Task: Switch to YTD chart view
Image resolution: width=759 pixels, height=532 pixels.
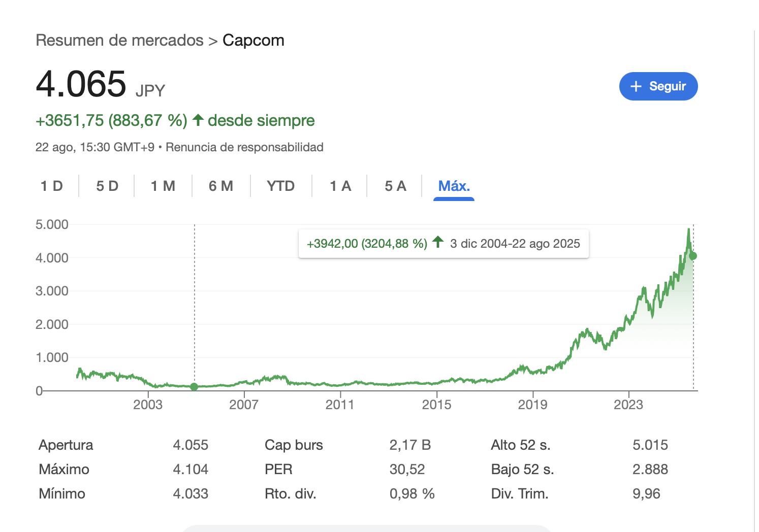Action: click(280, 186)
